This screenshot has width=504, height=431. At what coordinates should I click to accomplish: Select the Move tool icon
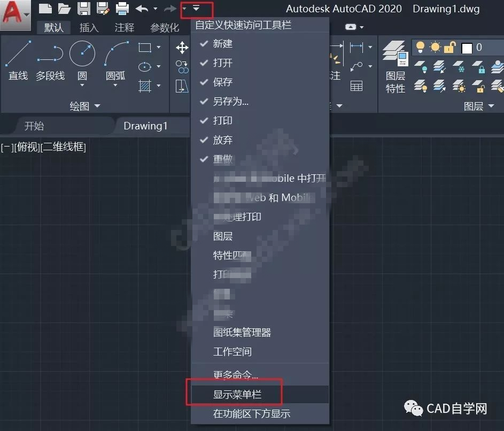(x=182, y=48)
